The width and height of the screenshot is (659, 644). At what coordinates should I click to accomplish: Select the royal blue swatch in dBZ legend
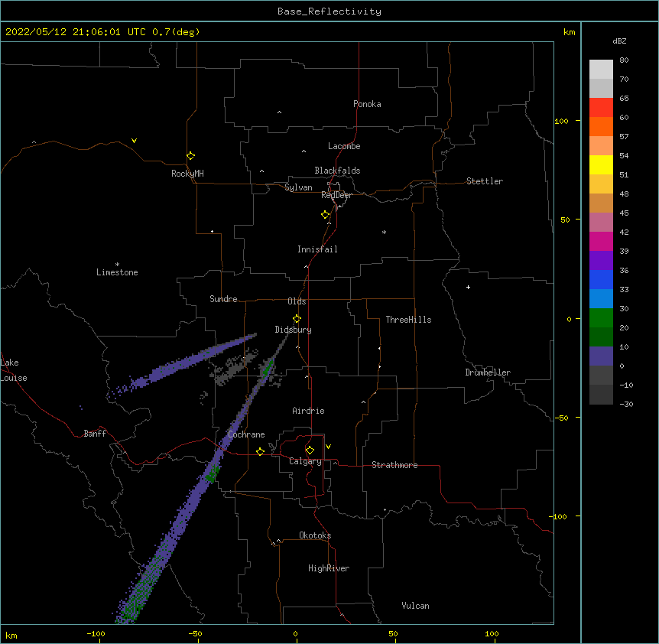pyautogui.click(x=601, y=279)
